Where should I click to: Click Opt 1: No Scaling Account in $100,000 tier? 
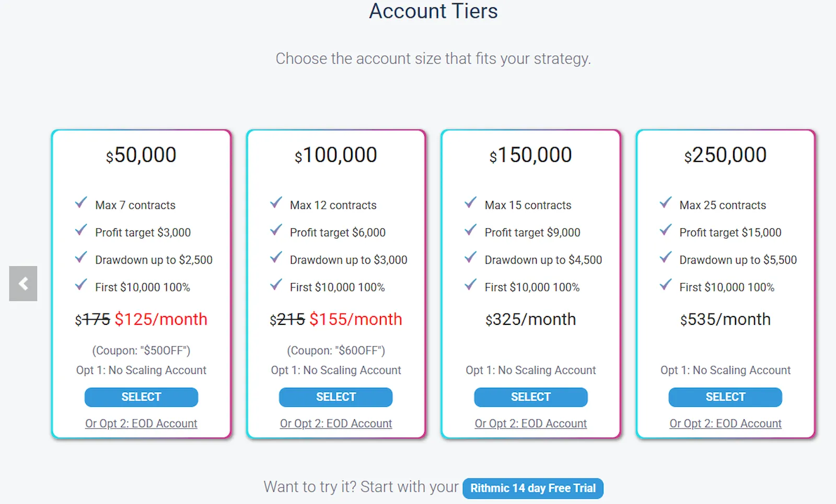[x=336, y=370]
